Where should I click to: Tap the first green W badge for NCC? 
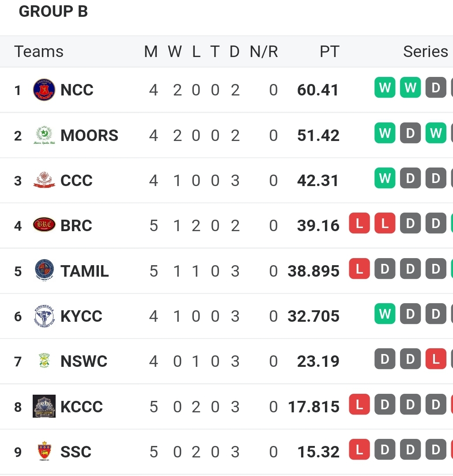pyautogui.click(x=385, y=88)
